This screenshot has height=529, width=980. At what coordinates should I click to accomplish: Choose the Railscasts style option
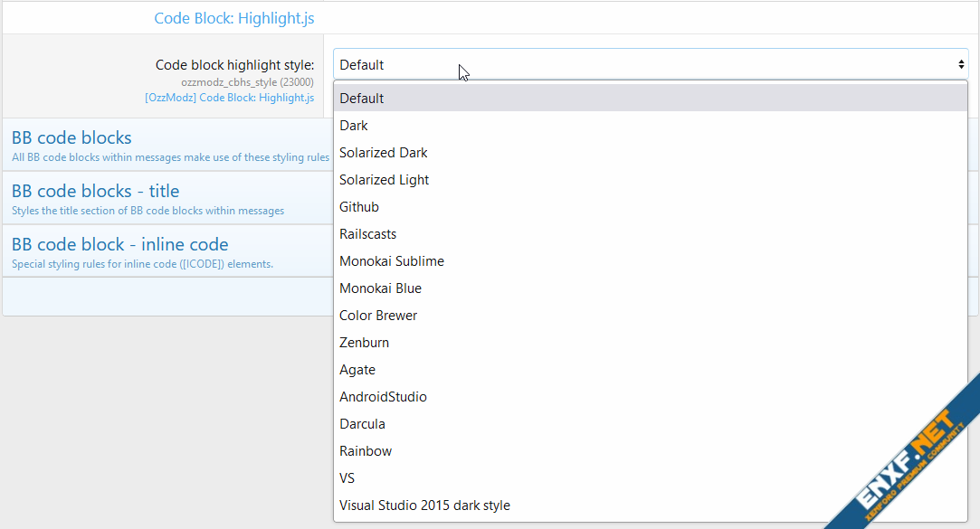click(x=367, y=234)
